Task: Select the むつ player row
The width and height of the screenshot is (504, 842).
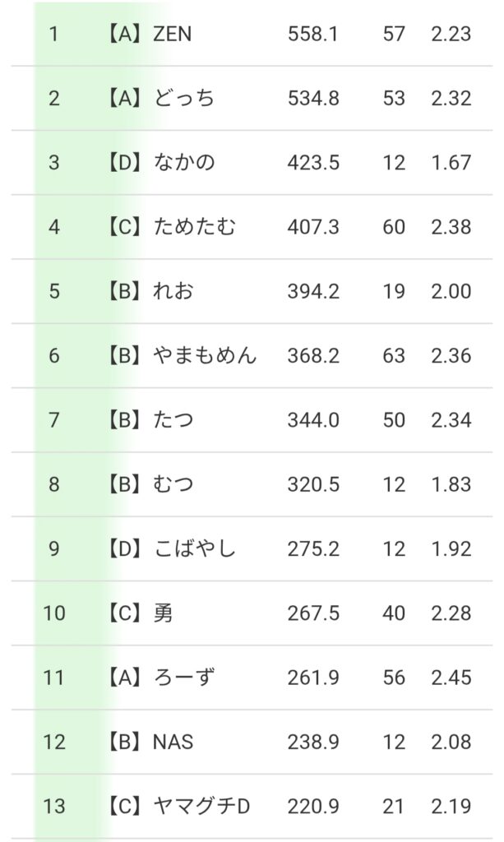Action: (173, 484)
